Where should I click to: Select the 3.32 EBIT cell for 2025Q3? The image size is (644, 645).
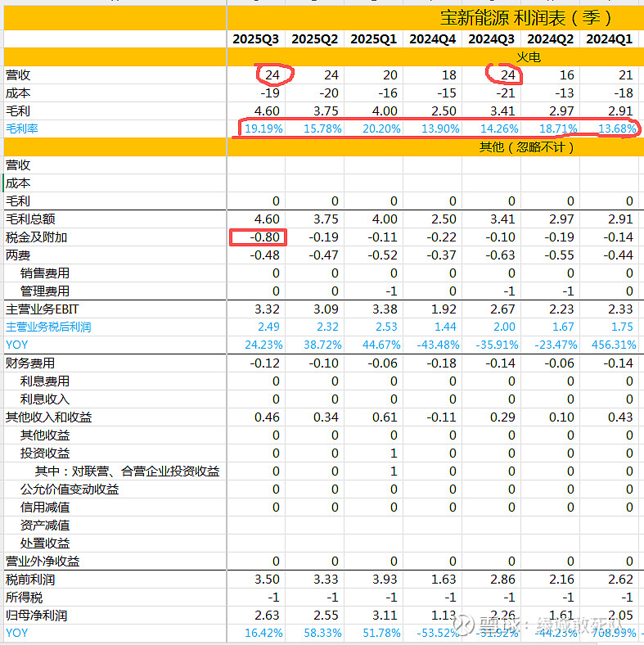[x=267, y=309]
